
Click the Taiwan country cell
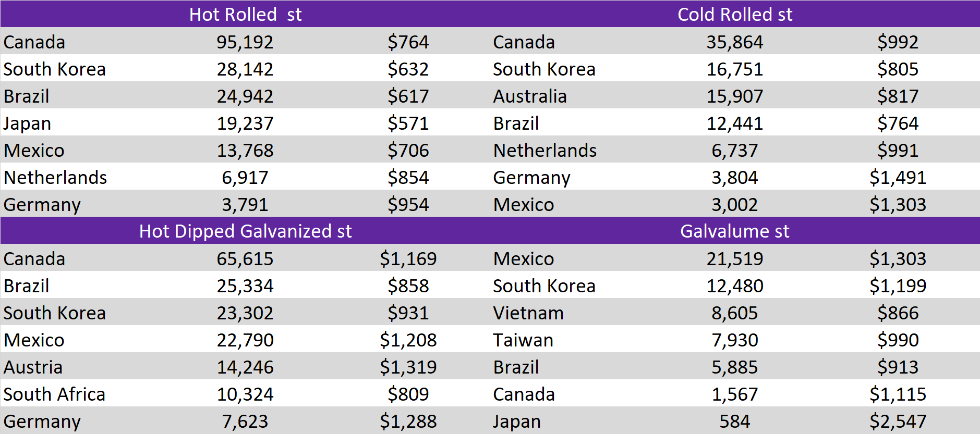pos(523,340)
